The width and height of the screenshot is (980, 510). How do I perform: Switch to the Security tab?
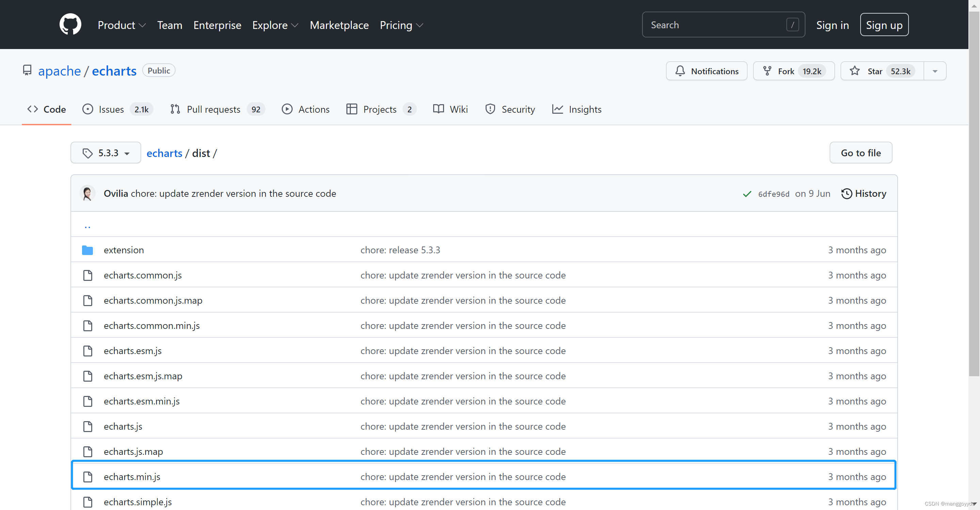point(510,109)
